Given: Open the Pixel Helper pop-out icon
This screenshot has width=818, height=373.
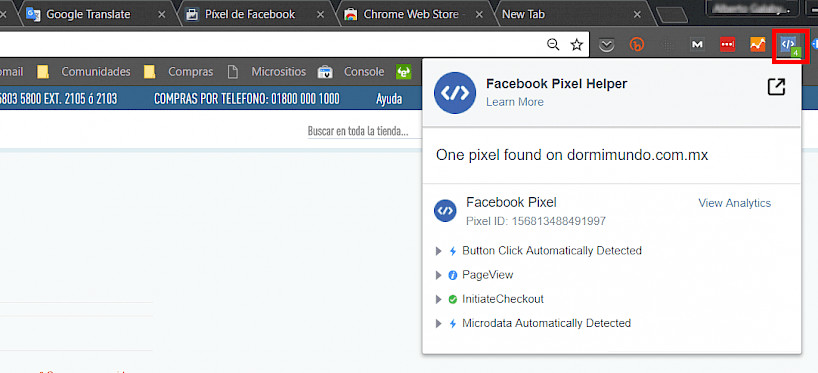Looking at the screenshot, I should point(776,87).
